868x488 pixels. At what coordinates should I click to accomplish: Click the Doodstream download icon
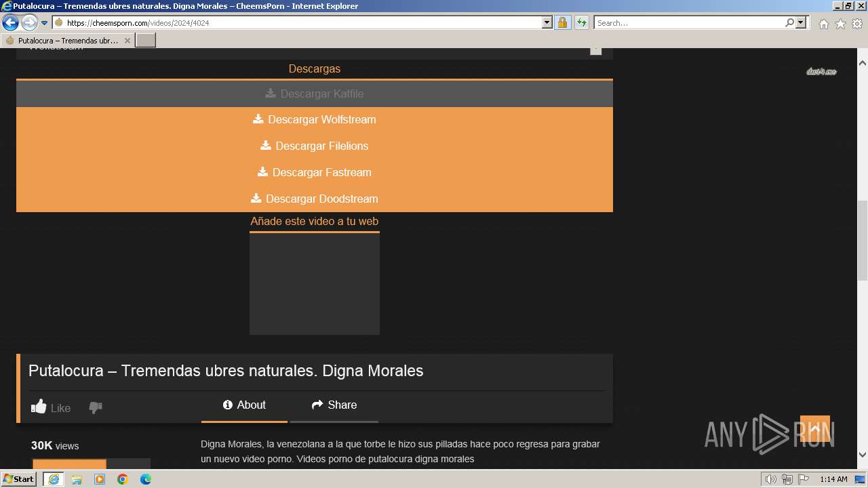pyautogui.click(x=256, y=199)
